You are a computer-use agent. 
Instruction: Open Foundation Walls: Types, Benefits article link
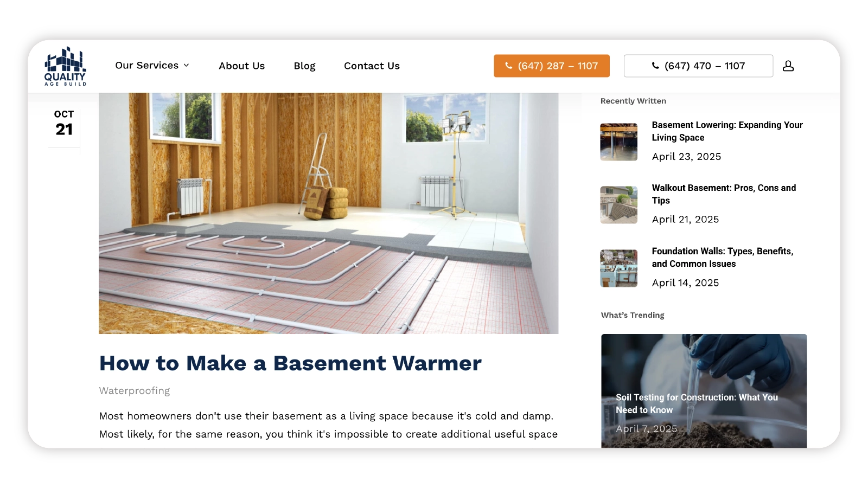(722, 258)
